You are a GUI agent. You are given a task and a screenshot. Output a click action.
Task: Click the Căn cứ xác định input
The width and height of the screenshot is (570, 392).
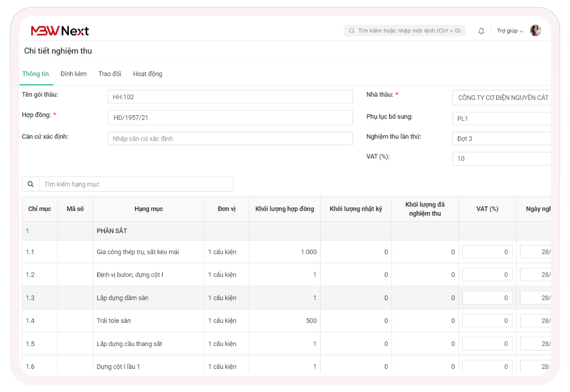click(230, 138)
